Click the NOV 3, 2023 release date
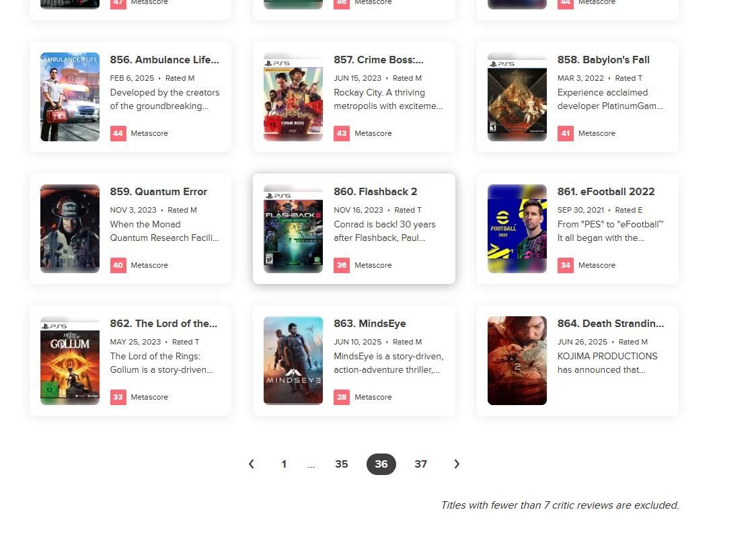Image resolution: width=756 pixels, height=543 pixels. pos(133,210)
